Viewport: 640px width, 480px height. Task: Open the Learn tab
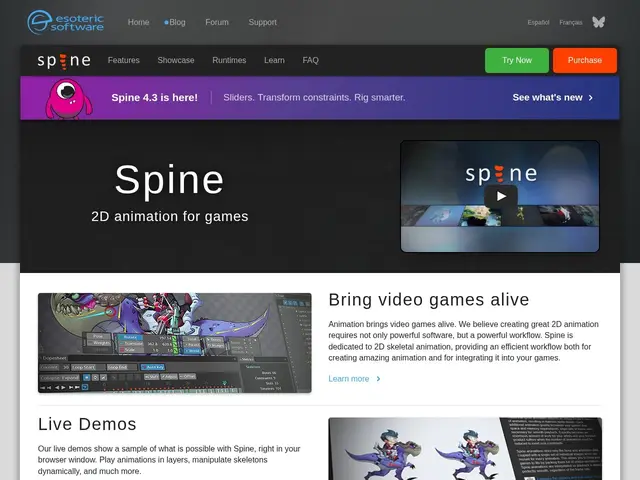(x=274, y=60)
